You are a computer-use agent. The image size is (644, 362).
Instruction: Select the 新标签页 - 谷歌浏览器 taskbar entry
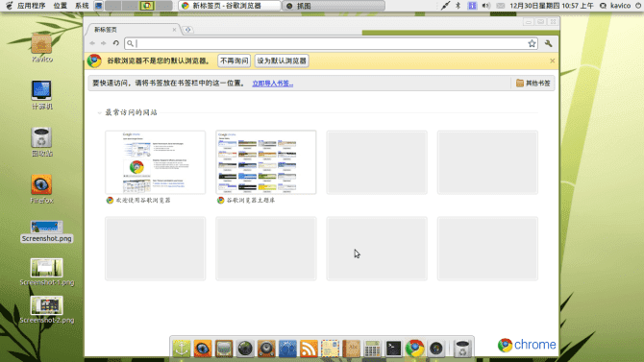pos(230,6)
